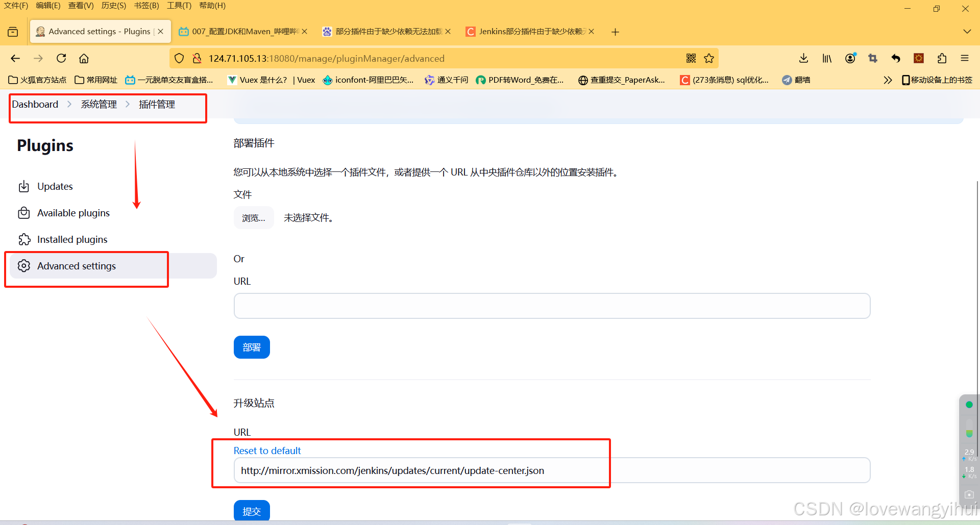Open the QR code icon in address bar
The height and width of the screenshot is (525, 980).
point(691,58)
